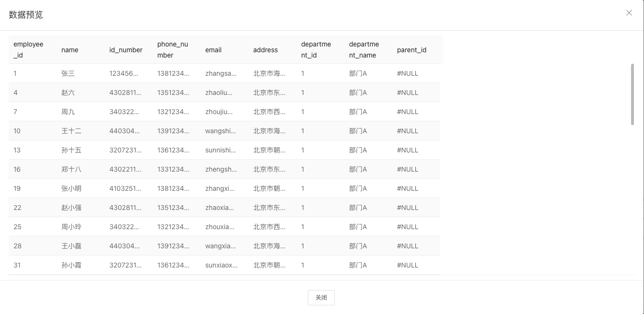Click employee_id cell 13
644x314 pixels.
click(x=17, y=150)
